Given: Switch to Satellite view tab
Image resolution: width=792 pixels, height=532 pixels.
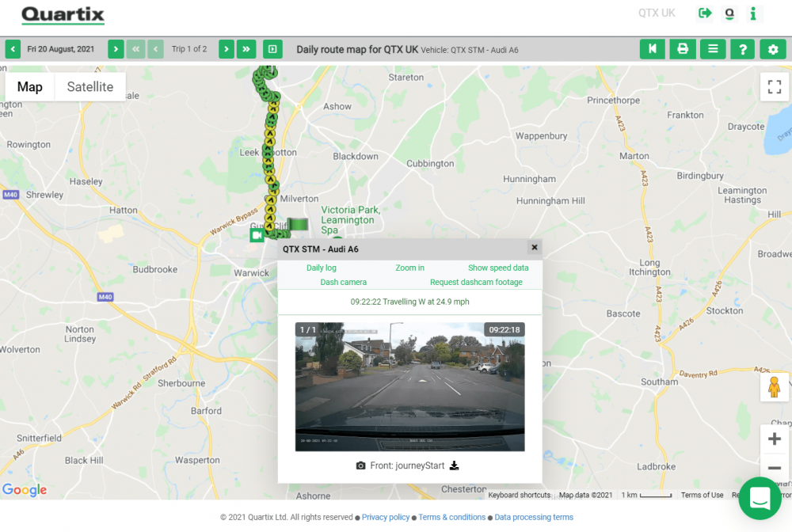Looking at the screenshot, I should click(x=90, y=87).
